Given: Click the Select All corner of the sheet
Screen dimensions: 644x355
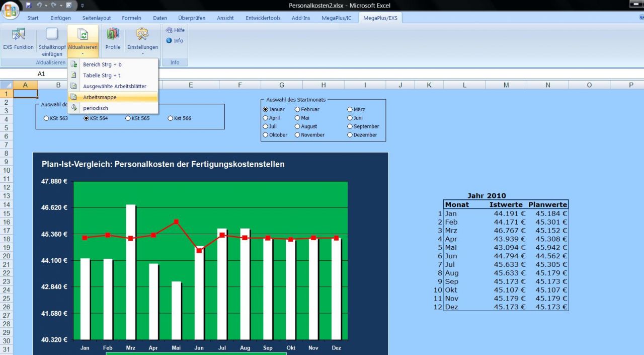Looking at the screenshot, I should click(x=7, y=85).
